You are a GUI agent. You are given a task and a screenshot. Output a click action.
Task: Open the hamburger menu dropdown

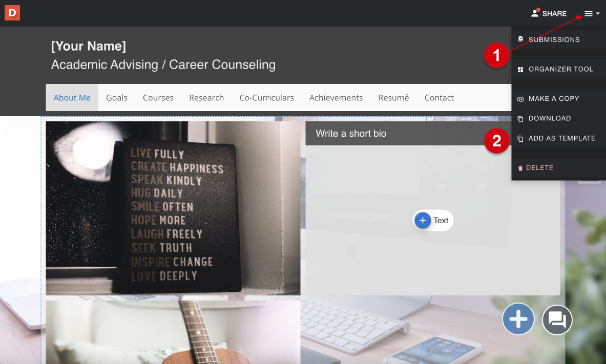tap(592, 13)
